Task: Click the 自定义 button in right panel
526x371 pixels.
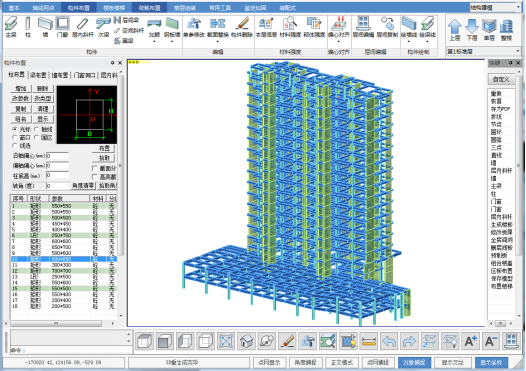Action: click(x=501, y=79)
